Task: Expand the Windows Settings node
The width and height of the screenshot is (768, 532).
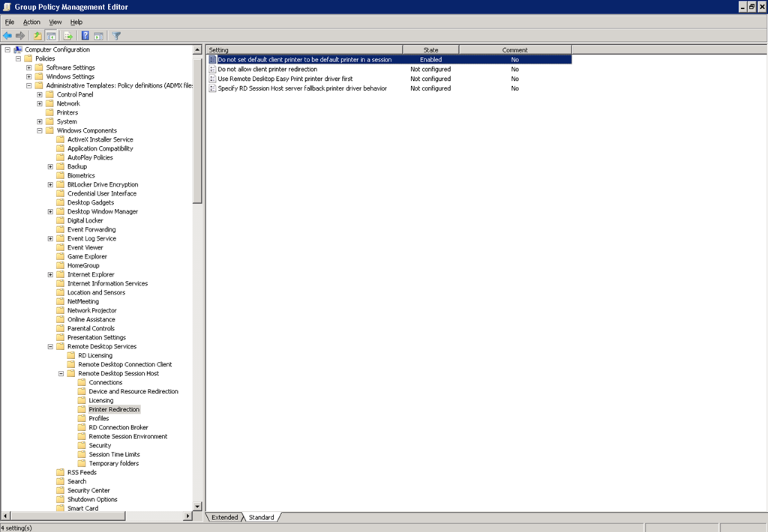Action: coord(29,77)
